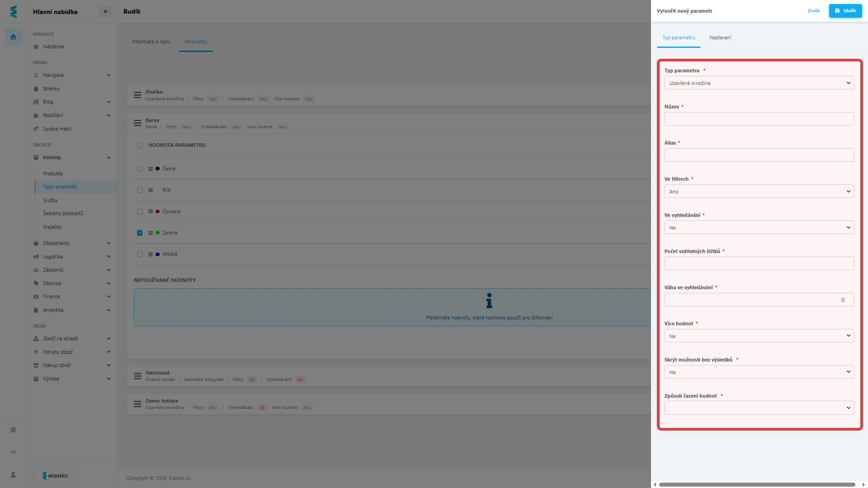Click the drag handle beside Hmotnost

[137, 376]
